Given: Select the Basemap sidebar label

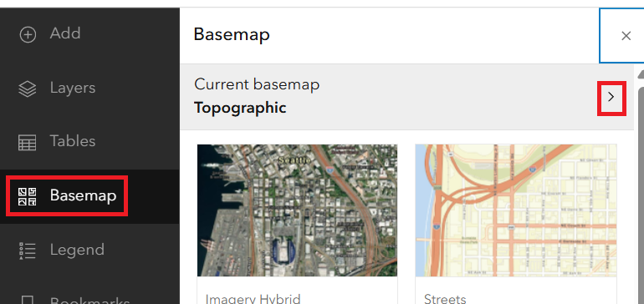Looking at the screenshot, I should tap(84, 195).
